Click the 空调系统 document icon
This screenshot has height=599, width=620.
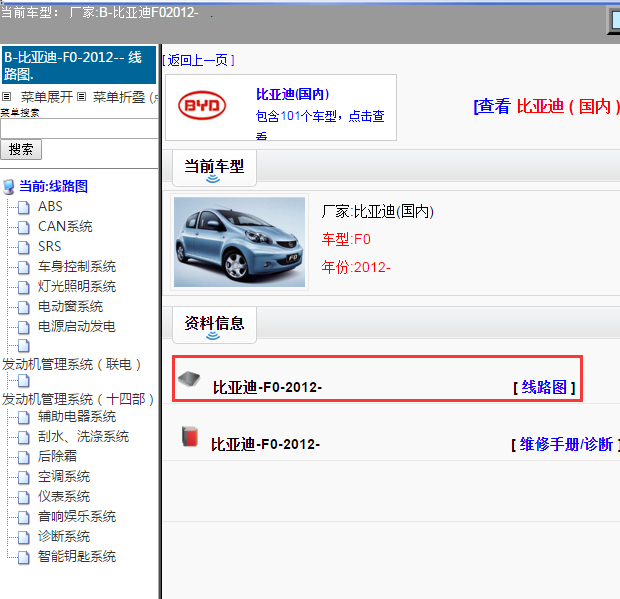(23, 477)
